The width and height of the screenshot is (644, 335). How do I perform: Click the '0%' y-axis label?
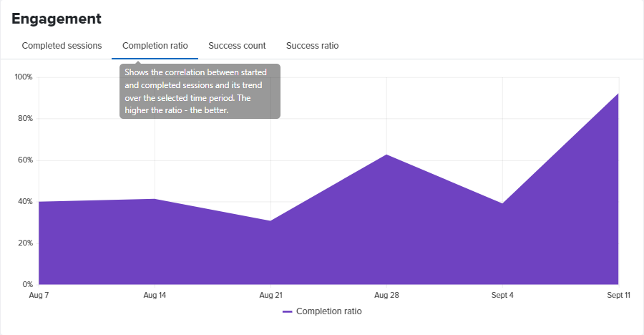(27, 284)
